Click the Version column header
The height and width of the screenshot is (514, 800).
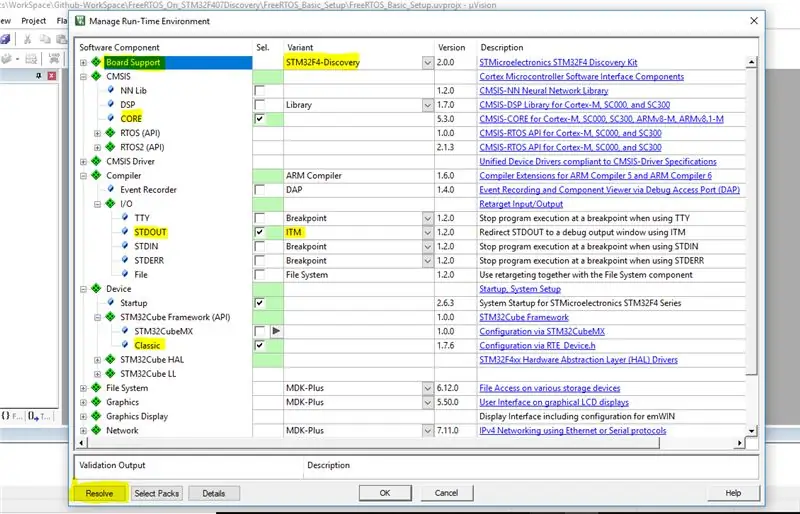click(x=452, y=47)
